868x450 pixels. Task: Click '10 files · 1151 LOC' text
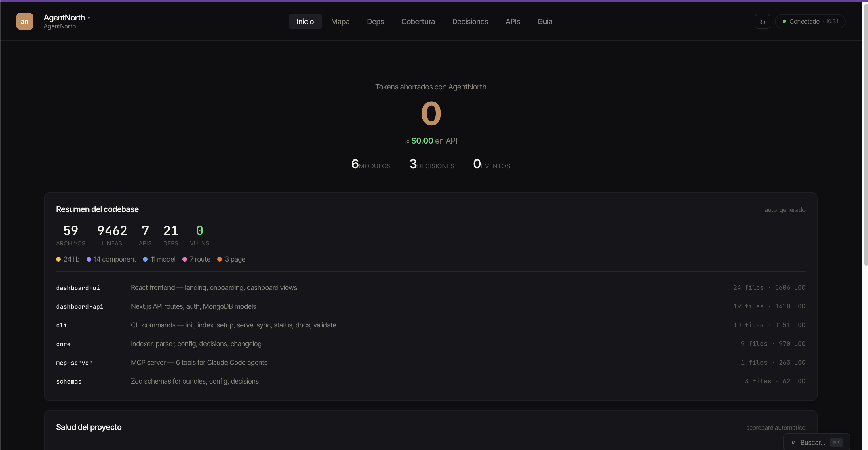coord(769,325)
